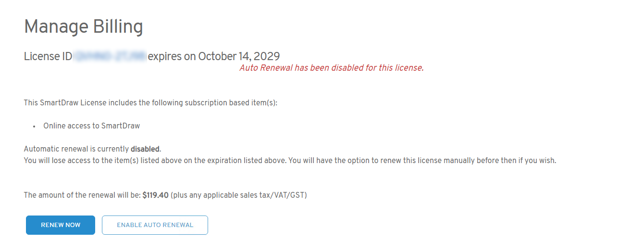Image resolution: width=644 pixels, height=241 pixels.
Task: Click the Automatic renewal is currently text
Action: [77, 149]
